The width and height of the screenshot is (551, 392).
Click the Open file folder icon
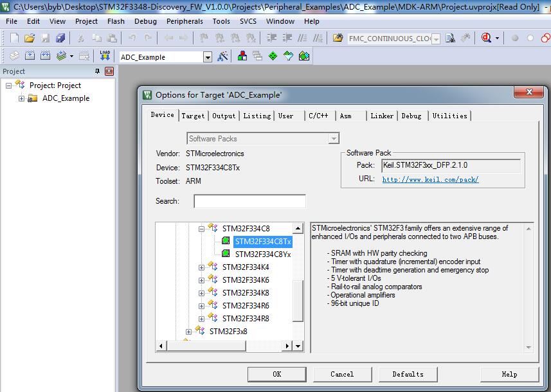pyautogui.click(x=30, y=38)
